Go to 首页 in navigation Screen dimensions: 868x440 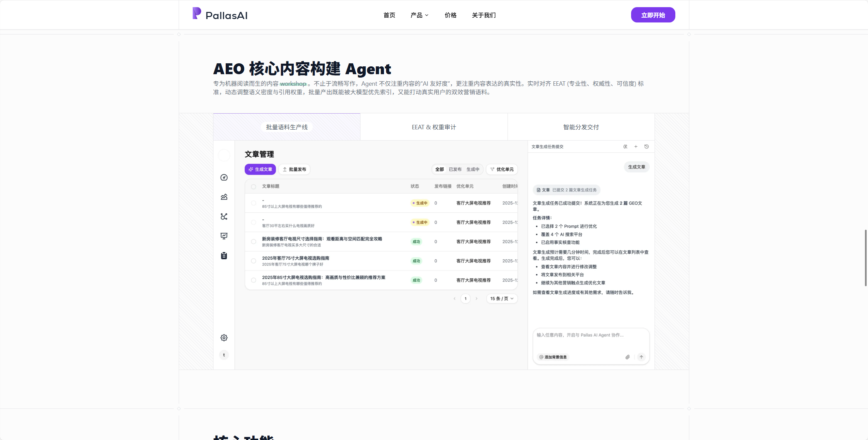(x=389, y=15)
